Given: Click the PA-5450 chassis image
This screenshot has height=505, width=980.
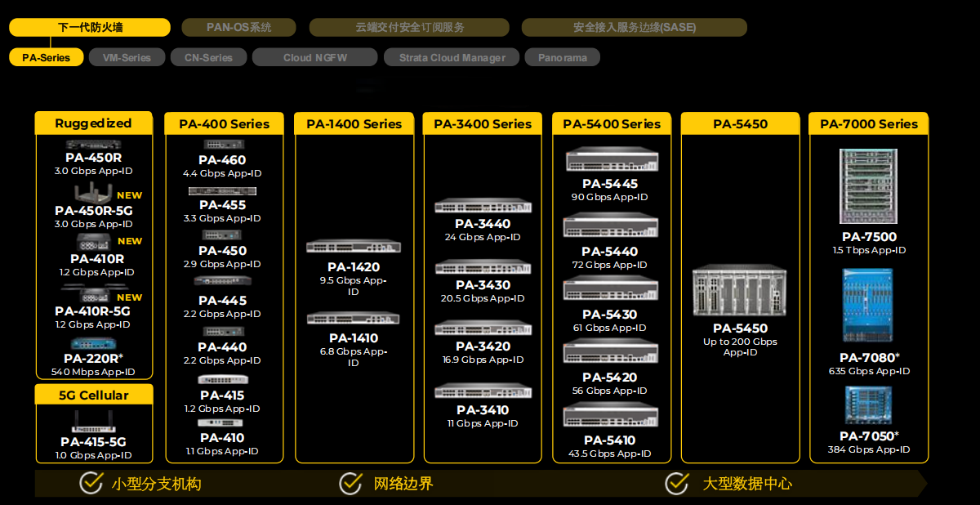Looking at the screenshot, I should (x=739, y=292).
